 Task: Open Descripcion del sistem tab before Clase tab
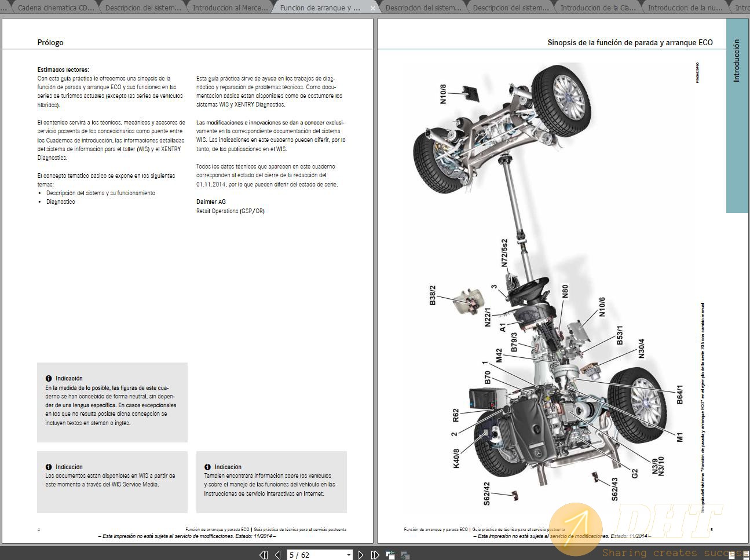[x=510, y=8]
